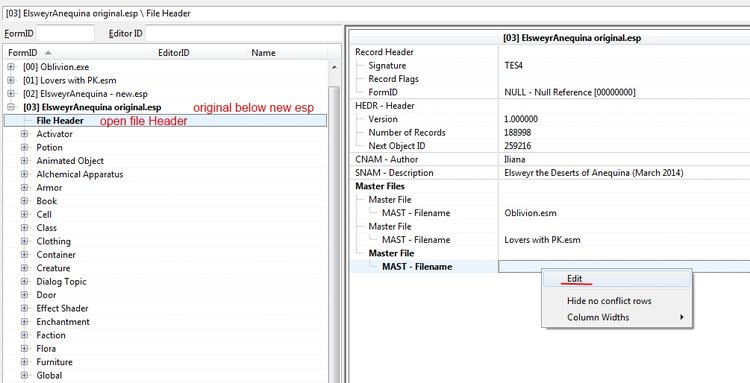Sort by the FormID column header
Screen dimensions: 750x383
tap(78, 53)
